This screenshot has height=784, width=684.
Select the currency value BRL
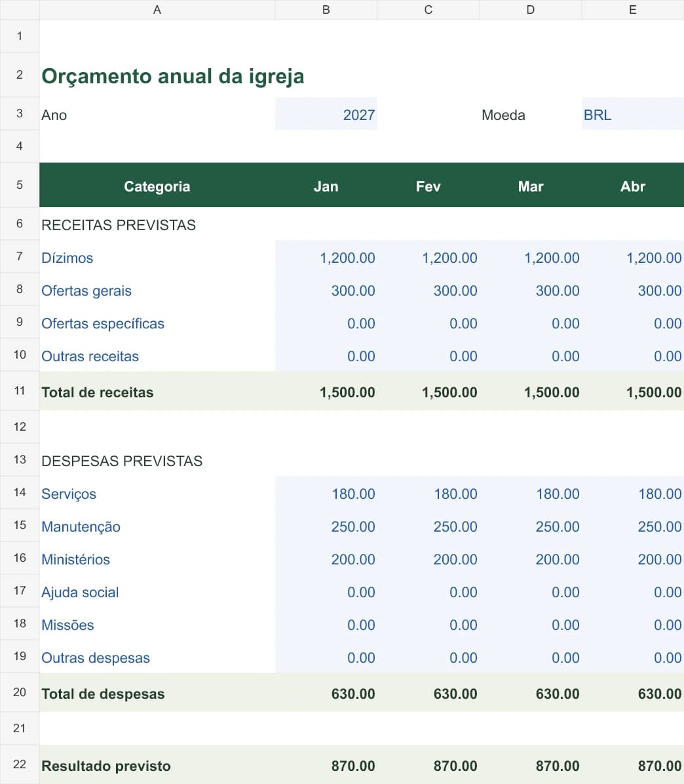(632, 114)
